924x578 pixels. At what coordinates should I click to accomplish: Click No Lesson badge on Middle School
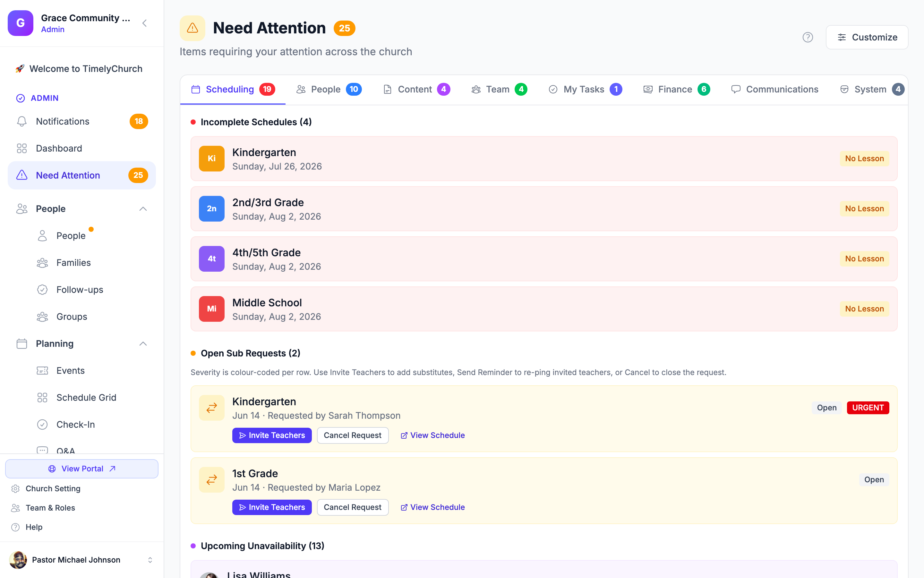click(864, 309)
